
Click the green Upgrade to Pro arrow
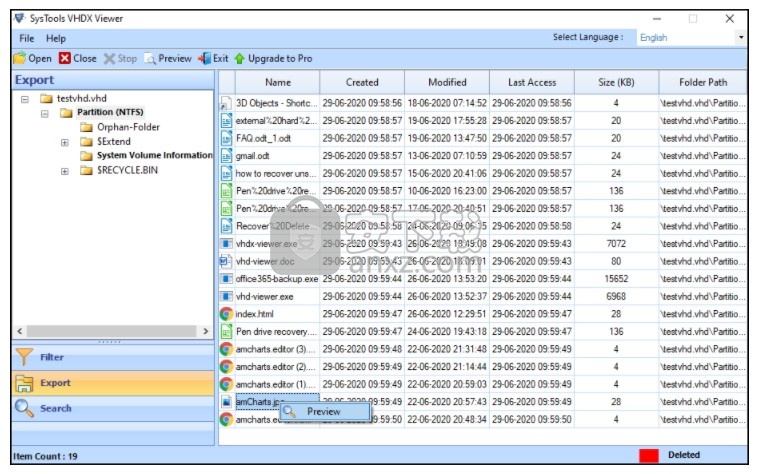click(x=240, y=59)
